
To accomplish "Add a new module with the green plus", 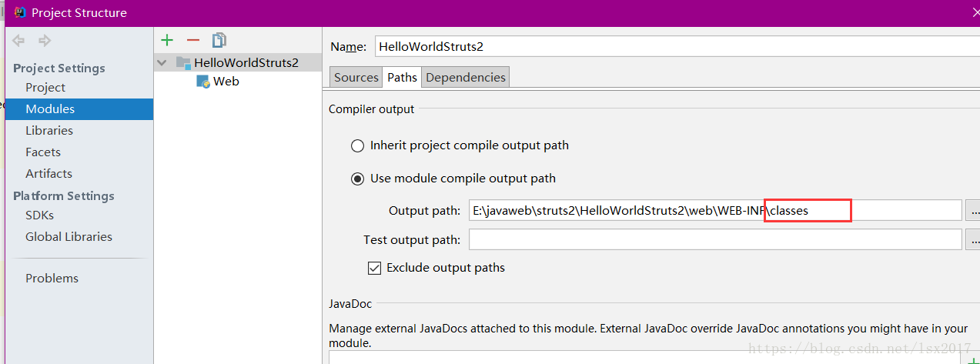I will tap(167, 40).
